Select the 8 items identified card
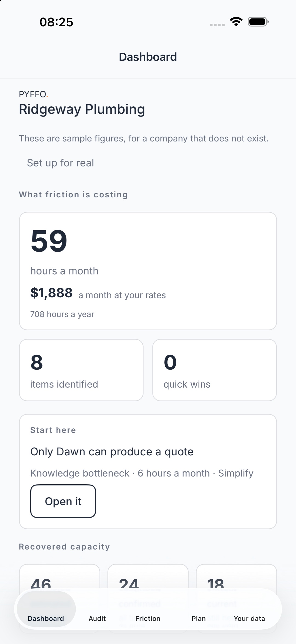The width and height of the screenshot is (296, 644). pyautogui.click(x=81, y=370)
